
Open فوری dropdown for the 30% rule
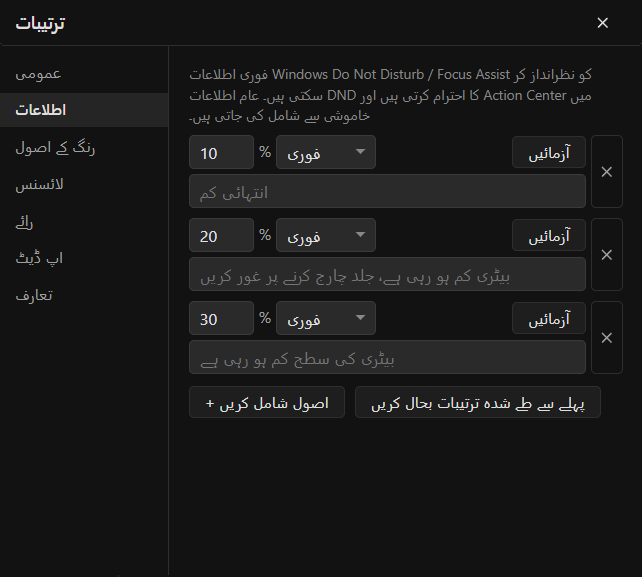[x=326, y=318]
